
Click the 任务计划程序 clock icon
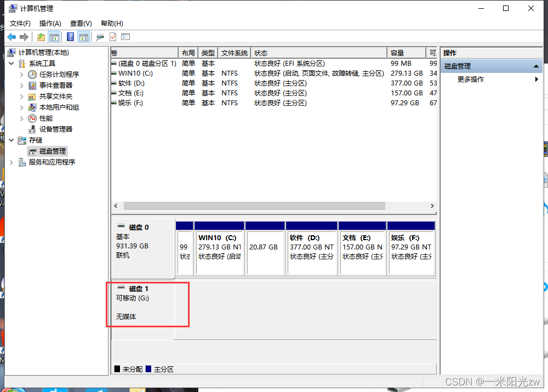click(32, 75)
